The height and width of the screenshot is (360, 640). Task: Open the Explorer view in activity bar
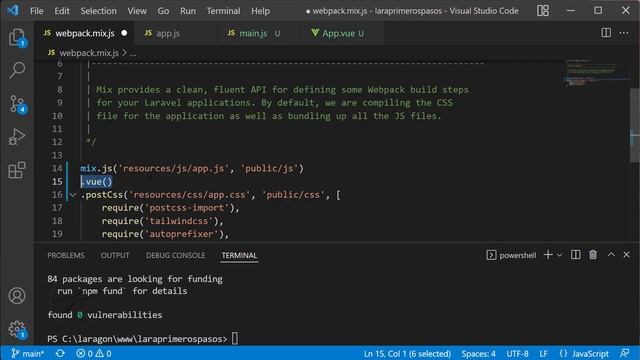[x=17, y=38]
